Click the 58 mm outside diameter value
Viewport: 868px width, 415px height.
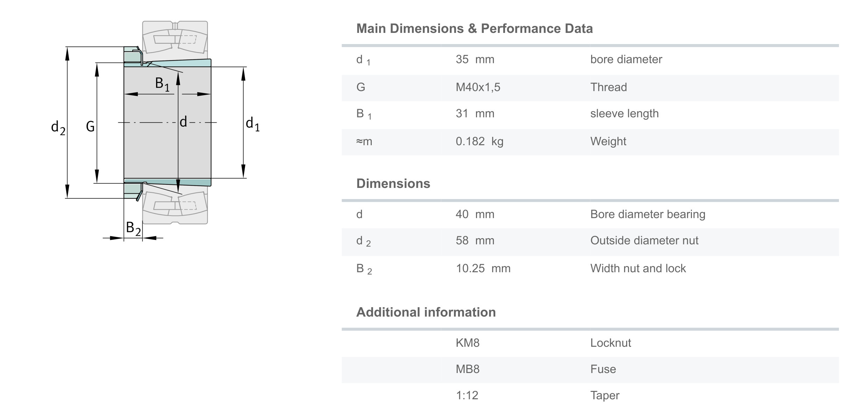[x=475, y=240]
